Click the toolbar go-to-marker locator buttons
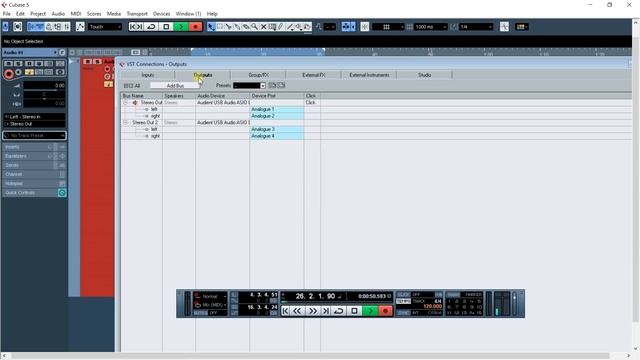 tap(136, 27)
